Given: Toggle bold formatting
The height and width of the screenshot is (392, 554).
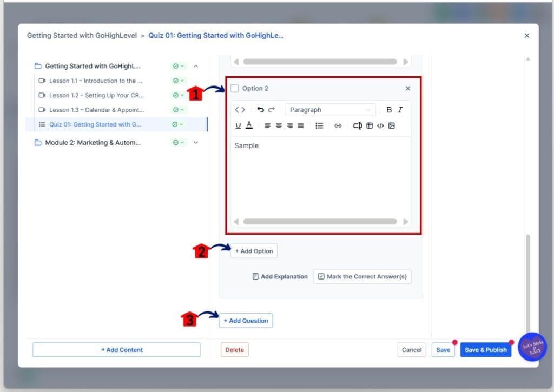Looking at the screenshot, I should click(x=388, y=110).
